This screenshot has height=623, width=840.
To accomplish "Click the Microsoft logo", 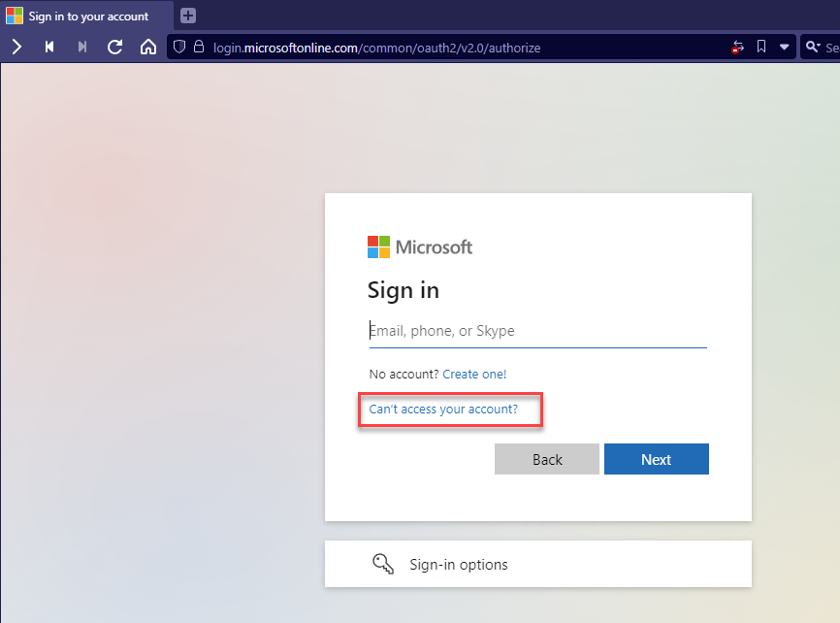I will pyautogui.click(x=420, y=247).
